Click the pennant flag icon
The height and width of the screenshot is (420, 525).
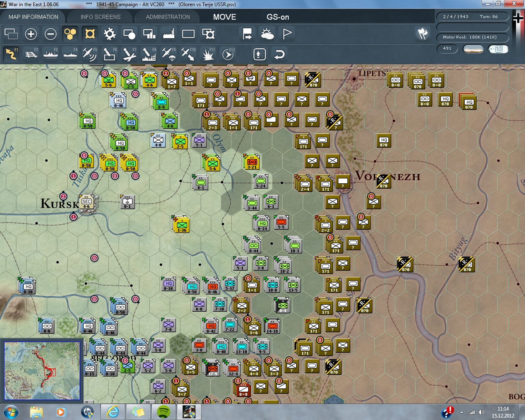point(287,34)
